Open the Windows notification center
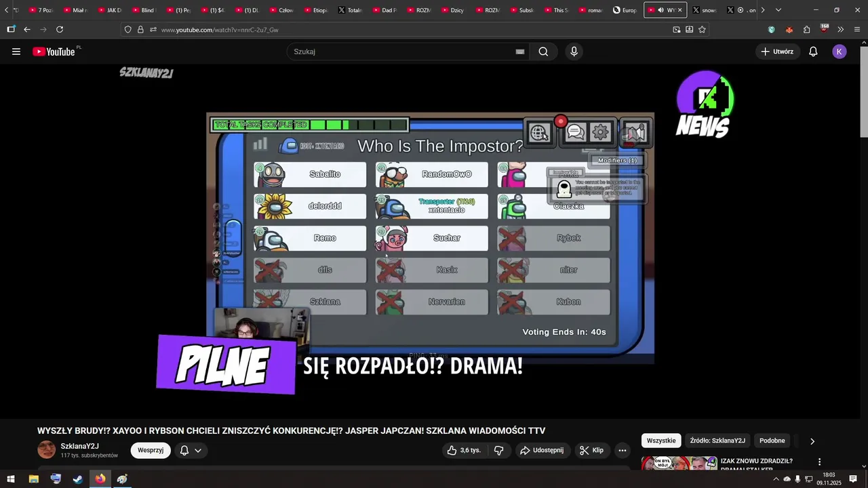 point(853,479)
